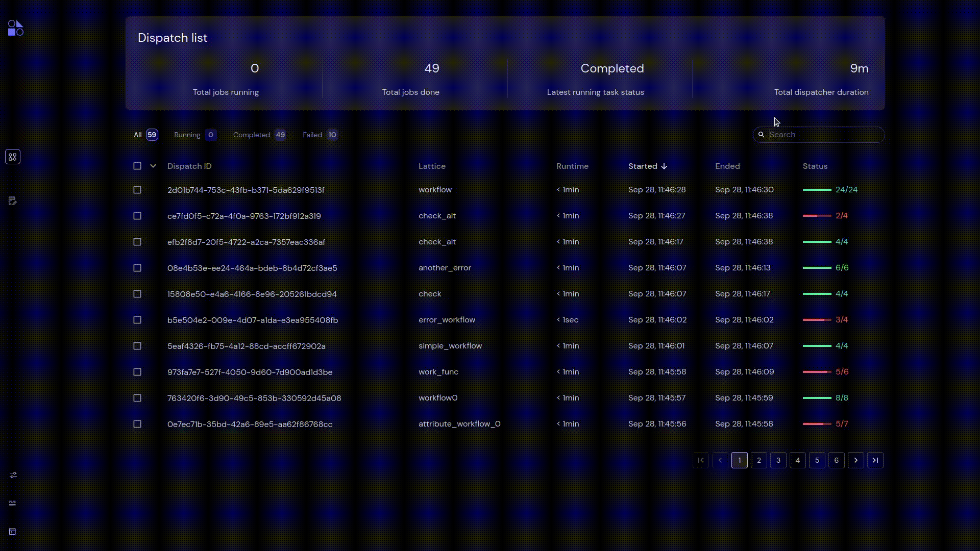Select checkbox for dispatch efb2f8d7
The height and width of the screenshot is (551, 980).
tap(137, 242)
